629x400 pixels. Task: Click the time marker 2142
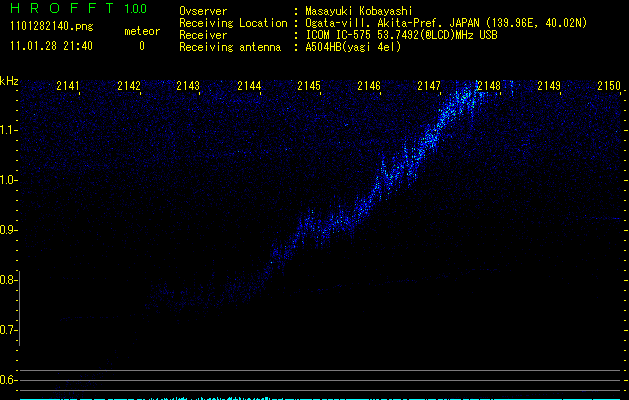coord(129,85)
